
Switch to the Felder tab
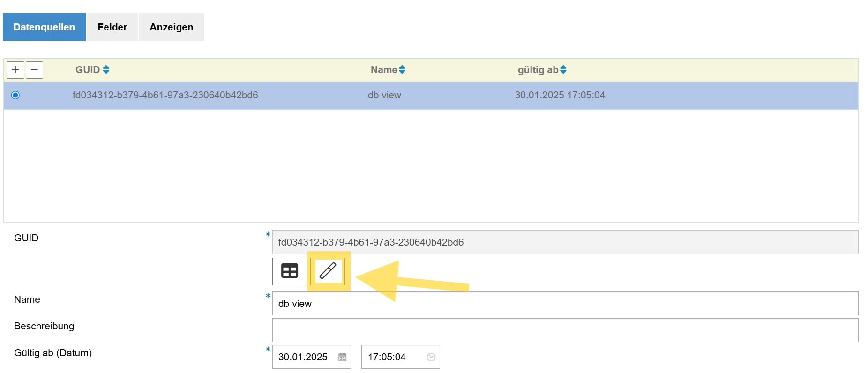tap(112, 27)
